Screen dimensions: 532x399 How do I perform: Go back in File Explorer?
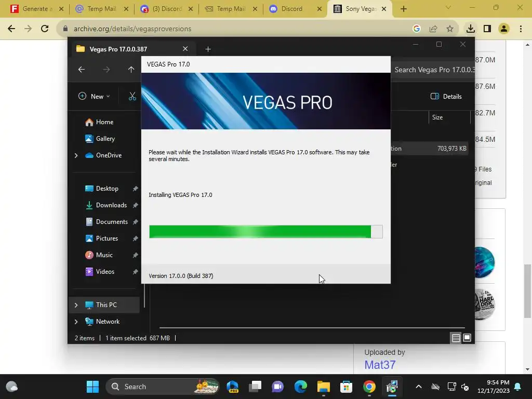(82, 70)
